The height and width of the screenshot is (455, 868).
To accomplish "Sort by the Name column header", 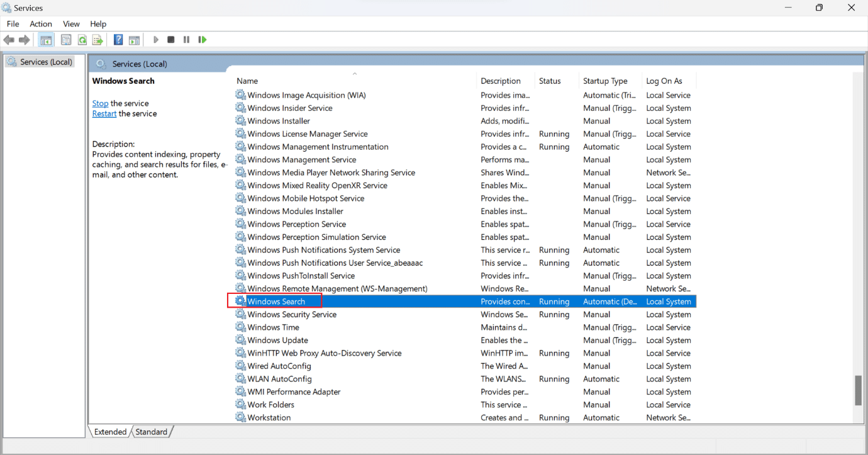I will (x=355, y=81).
